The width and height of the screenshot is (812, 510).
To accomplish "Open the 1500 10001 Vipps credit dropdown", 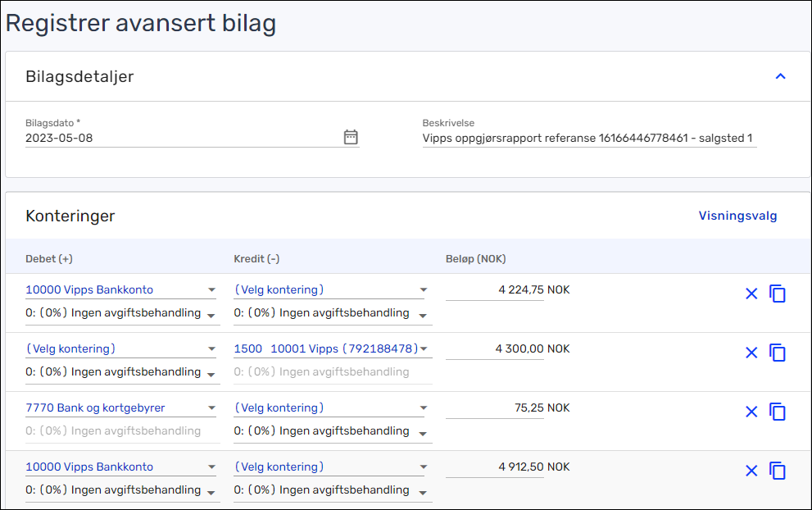I will 331,348.
